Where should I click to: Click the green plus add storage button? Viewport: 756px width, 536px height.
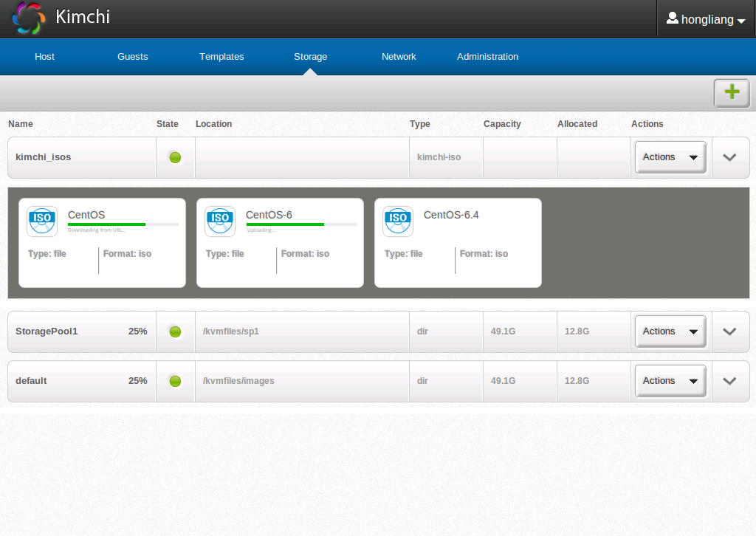[731, 92]
